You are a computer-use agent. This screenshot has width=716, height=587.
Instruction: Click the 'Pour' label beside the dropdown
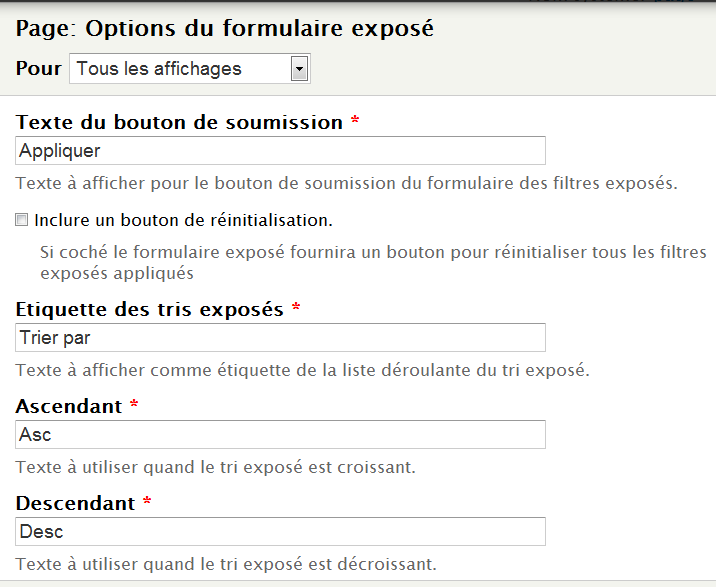click(x=38, y=69)
